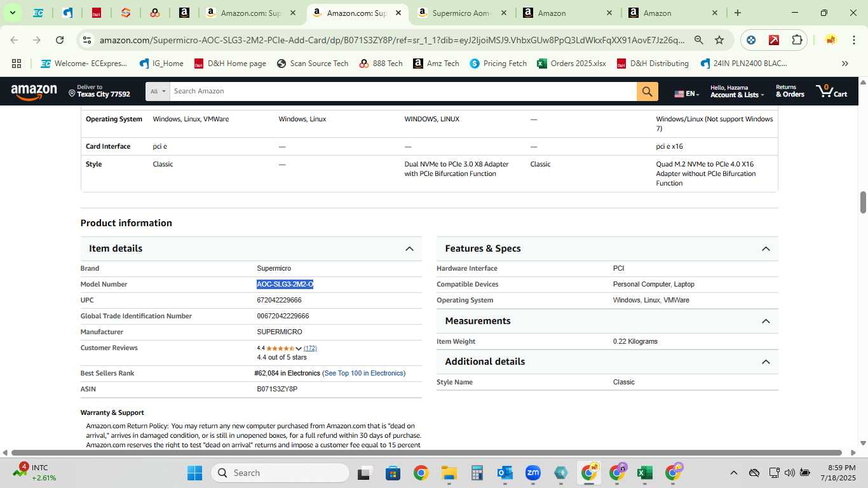
Task: Open the Orders 2025.xlsx bookmark
Action: point(571,64)
